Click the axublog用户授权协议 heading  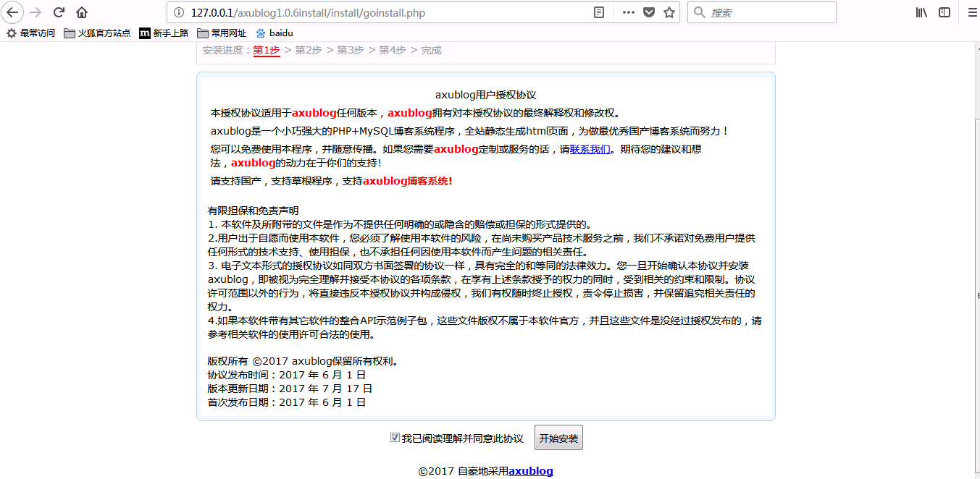coord(486,95)
